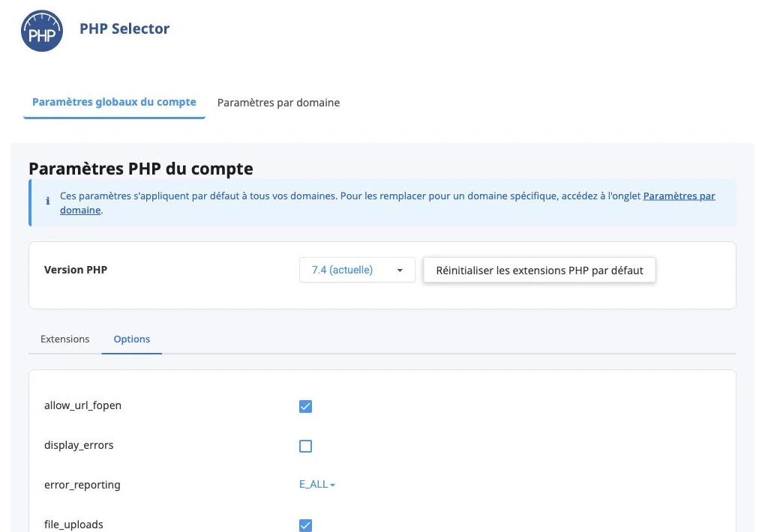Click the info icon in the blue notice
Screen dimensions: 765x532
point(47,200)
